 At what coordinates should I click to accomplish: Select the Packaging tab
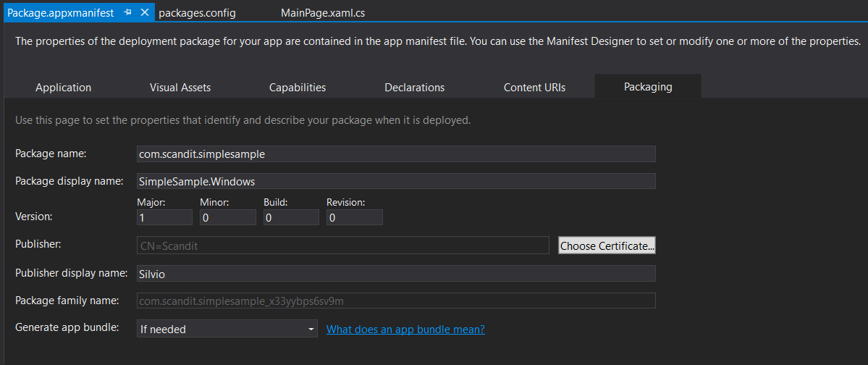(648, 86)
